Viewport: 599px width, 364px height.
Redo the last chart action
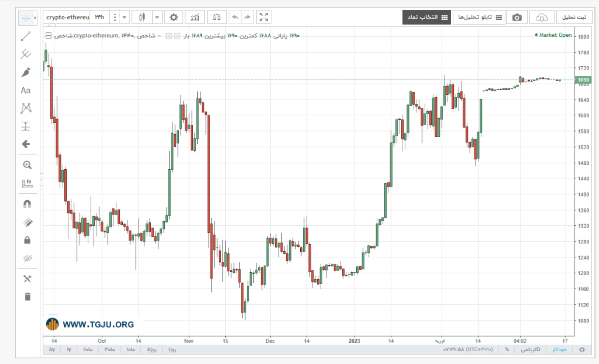(247, 17)
